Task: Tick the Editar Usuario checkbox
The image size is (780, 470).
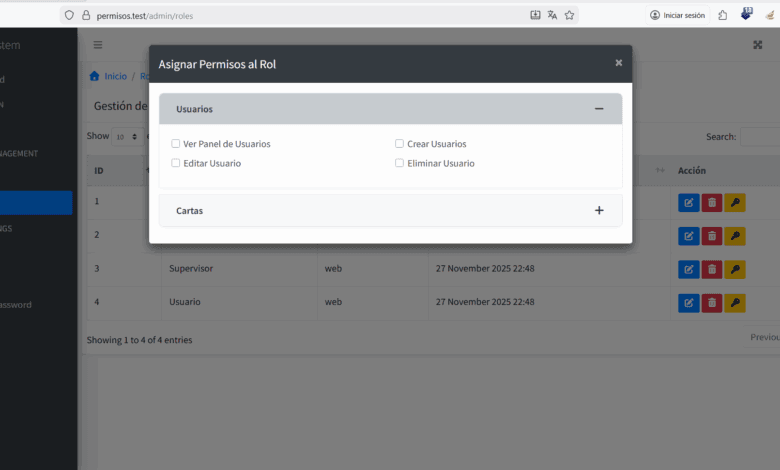Action: [176, 163]
